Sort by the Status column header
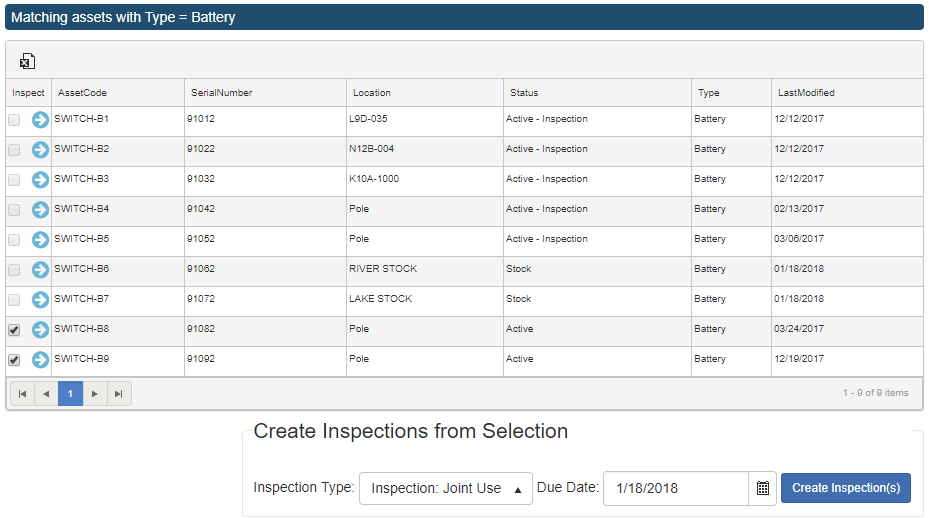Viewport: 929px width, 518px height. 524,93
